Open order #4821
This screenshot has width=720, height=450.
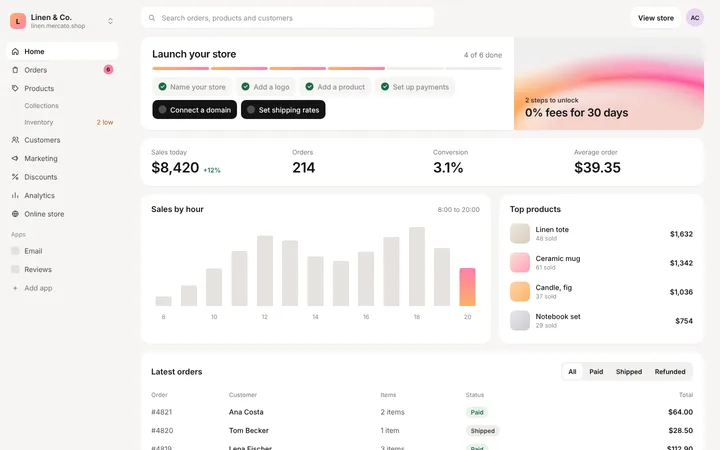(x=162, y=412)
